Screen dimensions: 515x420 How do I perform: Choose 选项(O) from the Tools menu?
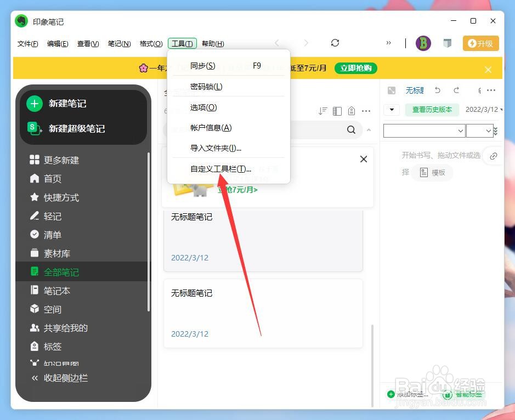pos(229,107)
